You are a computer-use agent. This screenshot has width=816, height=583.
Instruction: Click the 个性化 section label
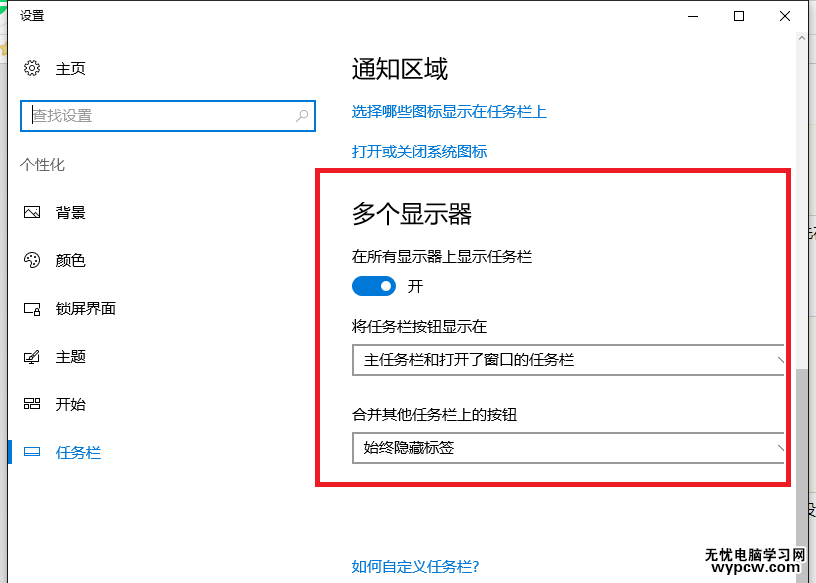point(42,165)
